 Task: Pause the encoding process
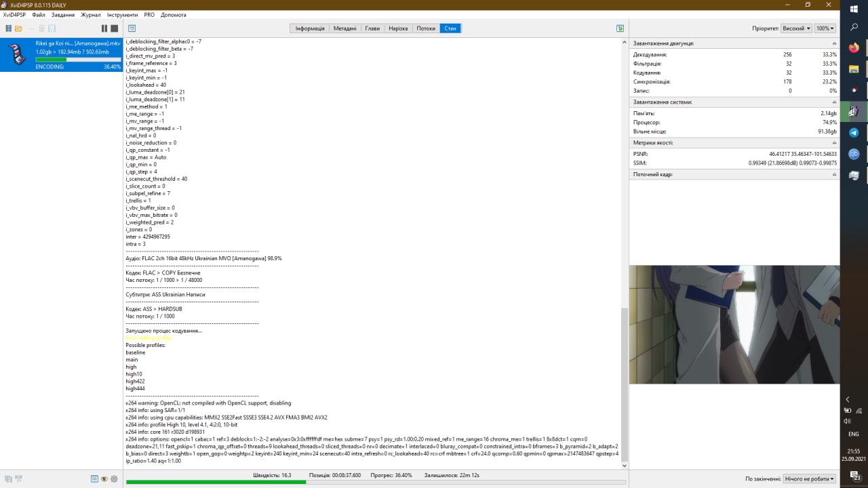point(104,28)
